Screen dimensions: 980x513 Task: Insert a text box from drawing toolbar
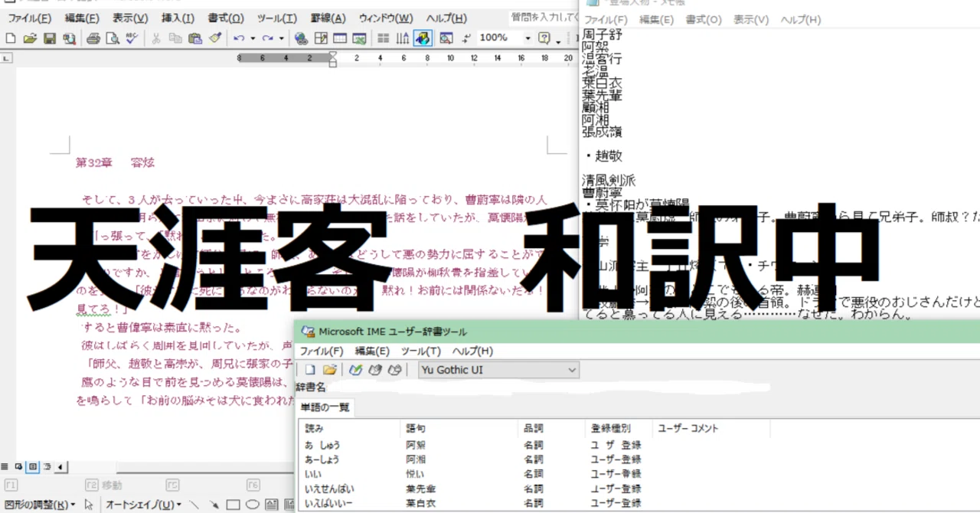coord(271,505)
